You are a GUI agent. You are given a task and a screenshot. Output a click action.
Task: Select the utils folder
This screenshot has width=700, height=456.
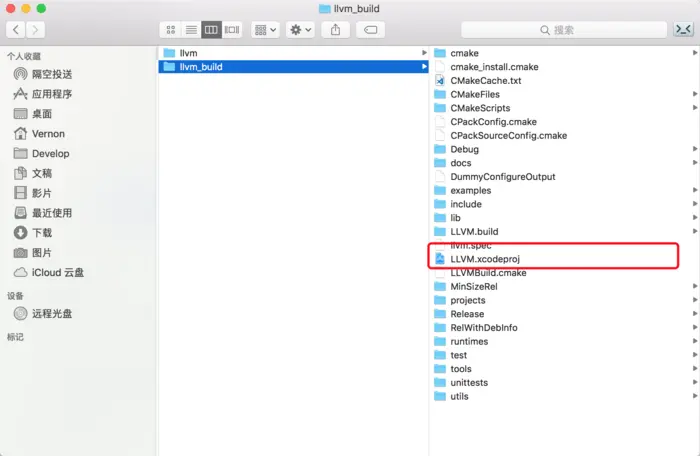[565, 397]
